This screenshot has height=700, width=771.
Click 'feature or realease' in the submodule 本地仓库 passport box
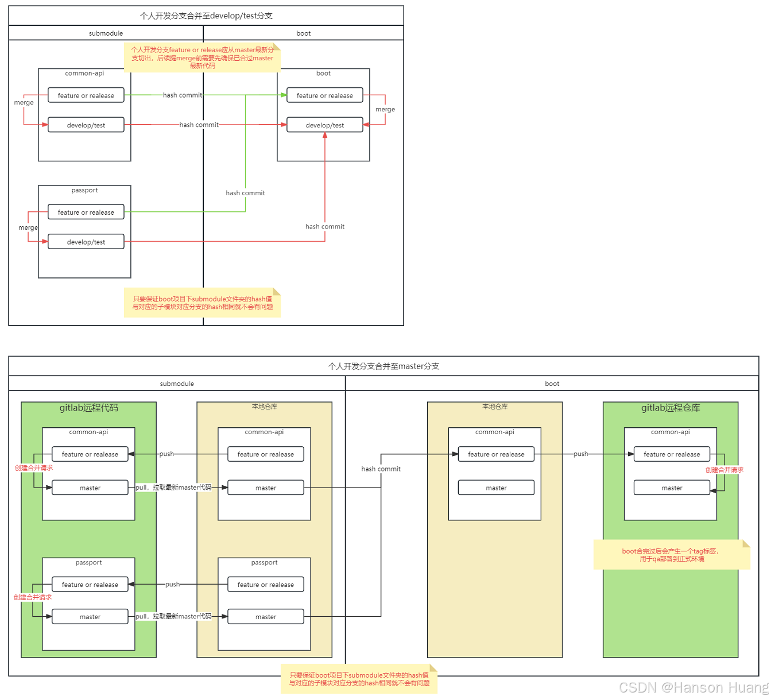(x=266, y=585)
